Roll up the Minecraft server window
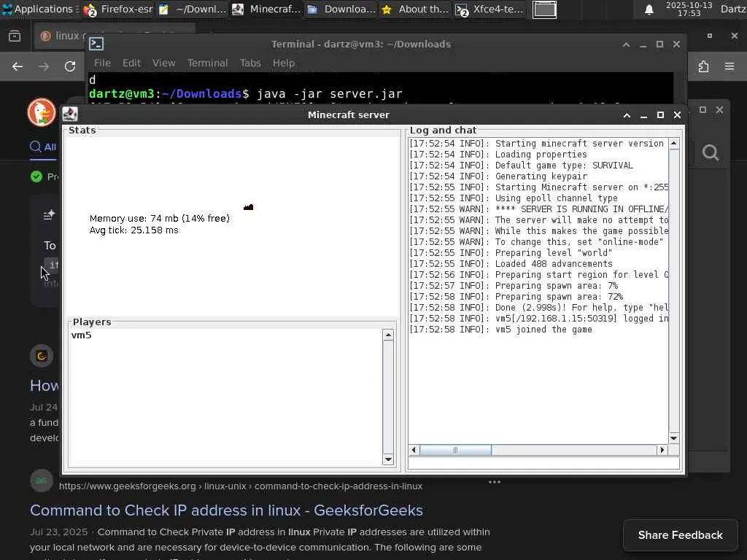747x560 pixels. [x=627, y=115]
